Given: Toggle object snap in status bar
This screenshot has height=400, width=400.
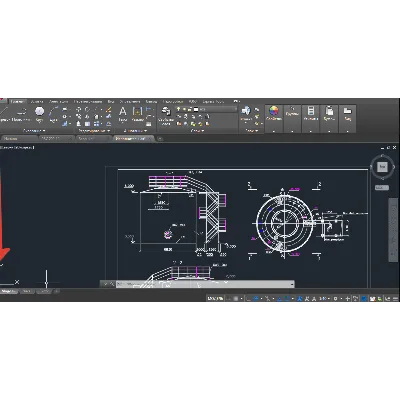Looking at the screenshot, I should tap(287, 298).
